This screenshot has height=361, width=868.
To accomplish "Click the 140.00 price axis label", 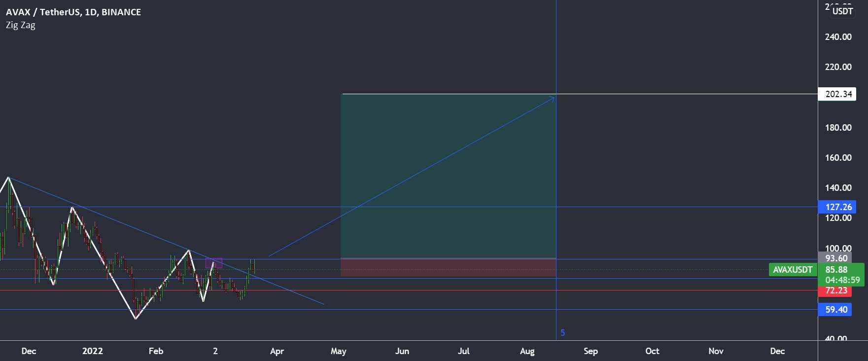I will pos(838,188).
